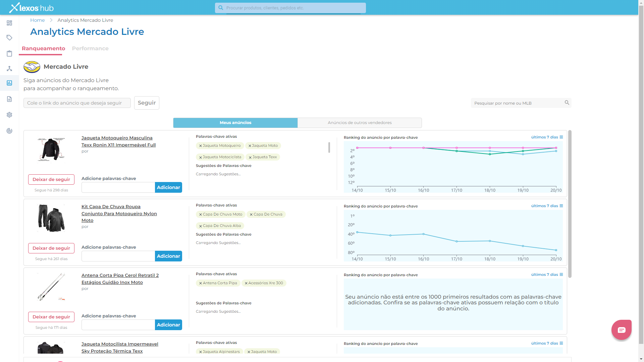This screenshot has height=362, width=644.
Task: Remove the Antena Corta Pipa keyword tag
Action: coord(201,283)
